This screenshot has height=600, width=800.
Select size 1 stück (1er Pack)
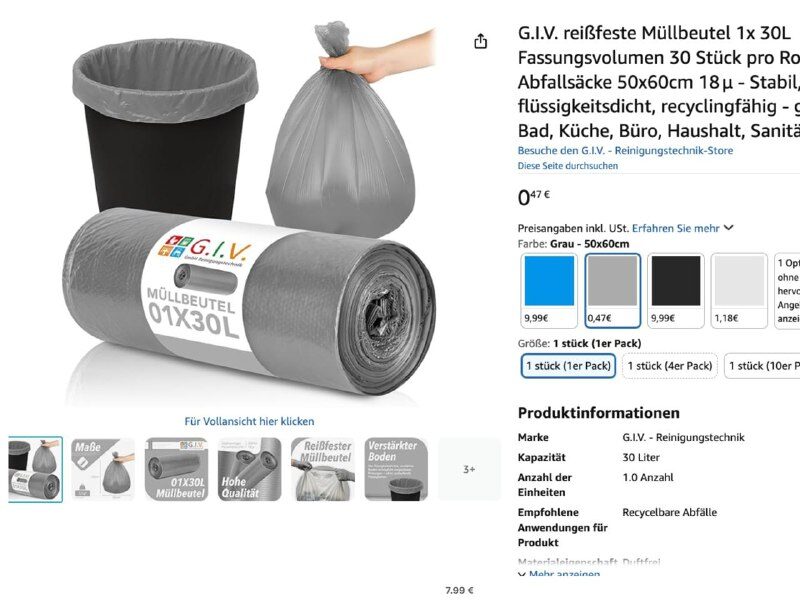coord(568,366)
